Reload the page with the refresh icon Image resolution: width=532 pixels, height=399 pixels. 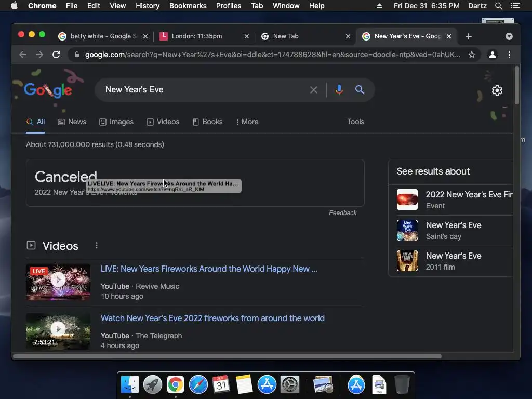pyautogui.click(x=56, y=55)
